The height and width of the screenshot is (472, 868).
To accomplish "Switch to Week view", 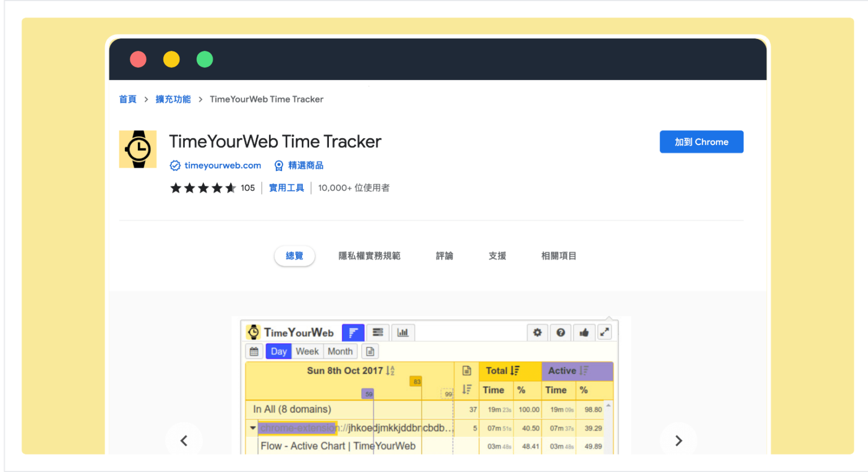I will (307, 351).
